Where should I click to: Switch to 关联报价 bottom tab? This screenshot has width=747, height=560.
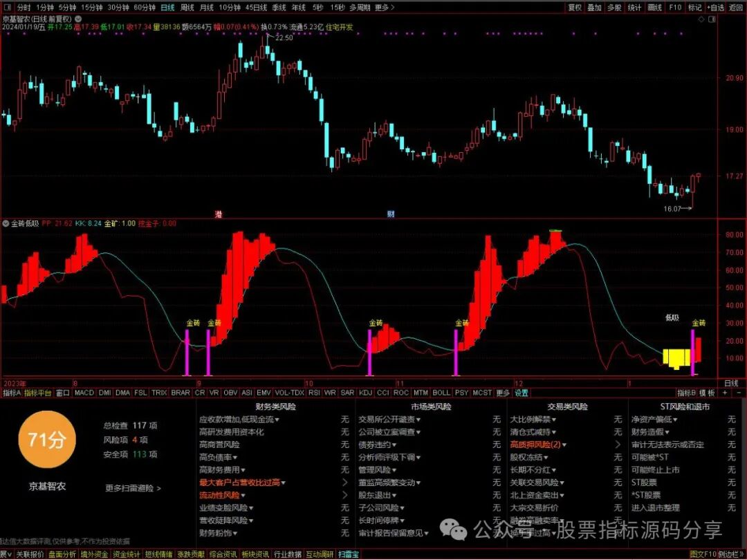[x=30, y=554]
